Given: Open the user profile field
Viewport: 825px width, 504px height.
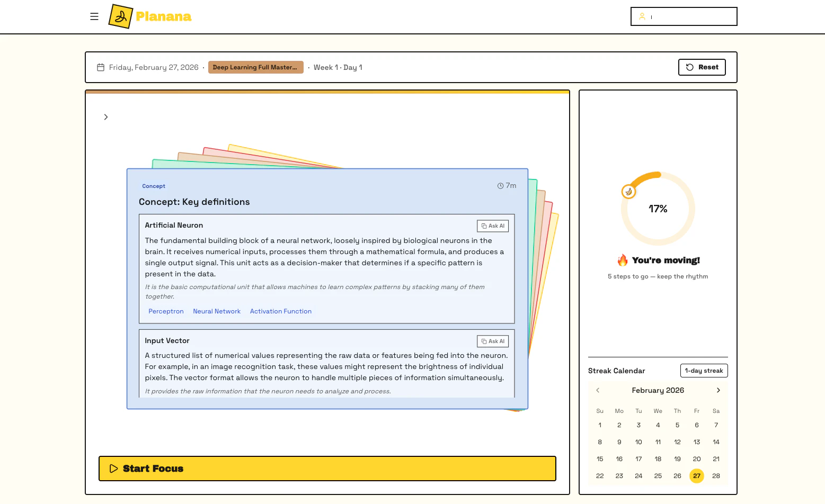Looking at the screenshot, I should coord(684,16).
